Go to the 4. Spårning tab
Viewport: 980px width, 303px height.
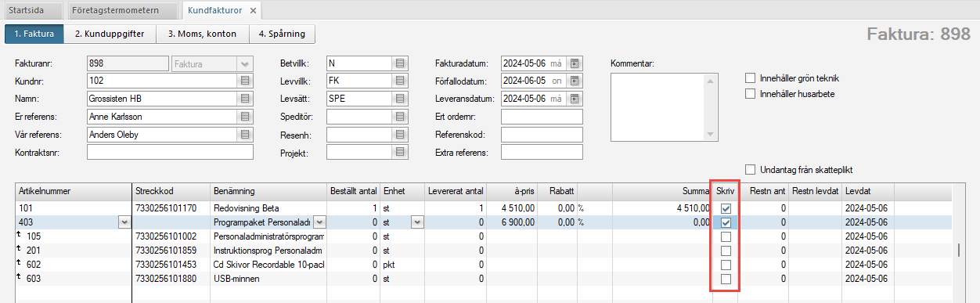283,34
